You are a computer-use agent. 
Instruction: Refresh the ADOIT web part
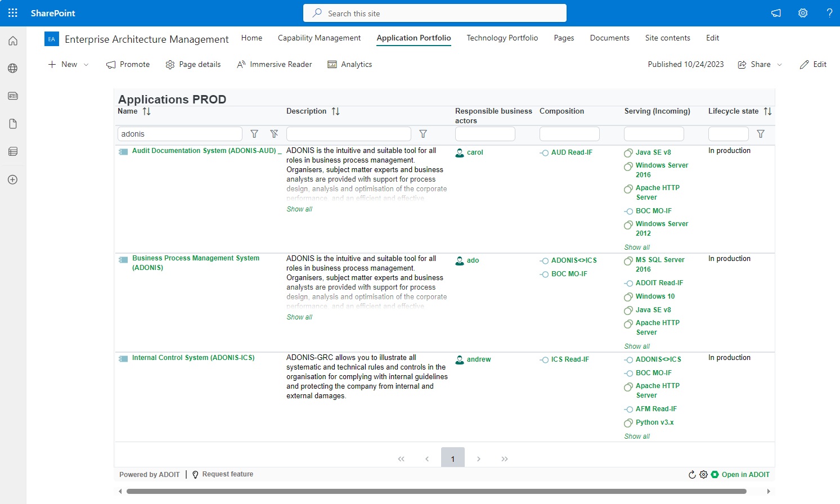pos(692,475)
